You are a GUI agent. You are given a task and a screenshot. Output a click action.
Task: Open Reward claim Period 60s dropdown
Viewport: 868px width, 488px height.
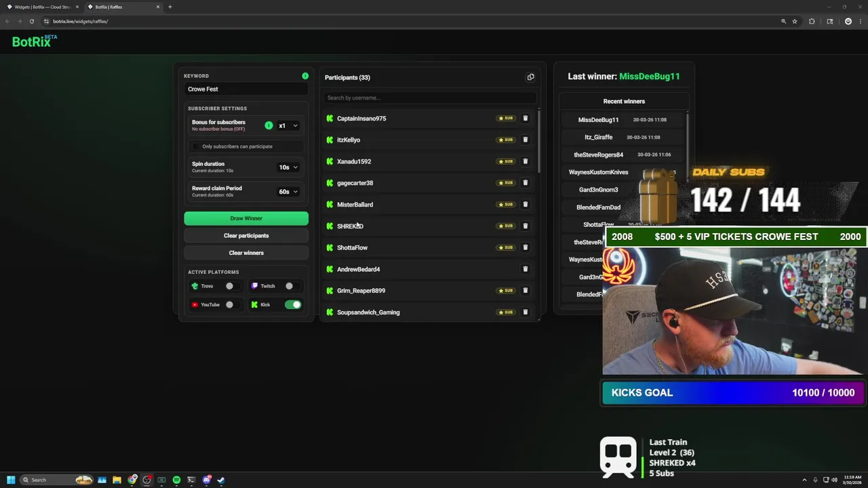click(x=288, y=192)
